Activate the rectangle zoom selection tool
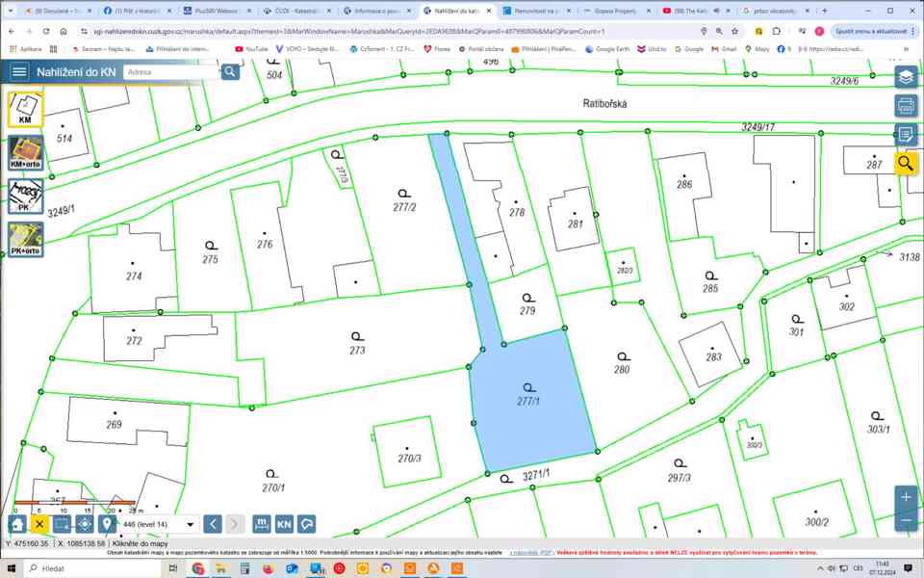 [62, 524]
